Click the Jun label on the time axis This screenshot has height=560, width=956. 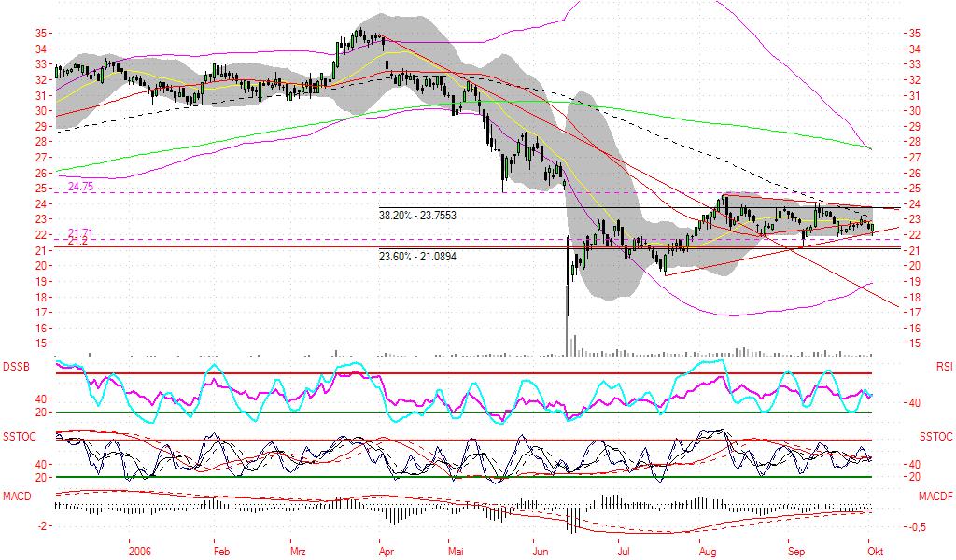pyautogui.click(x=542, y=551)
